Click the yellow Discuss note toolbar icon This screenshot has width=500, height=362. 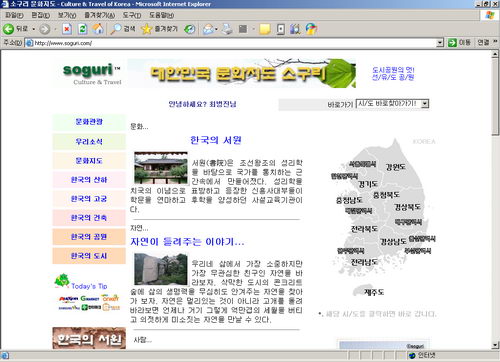coord(265,29)
